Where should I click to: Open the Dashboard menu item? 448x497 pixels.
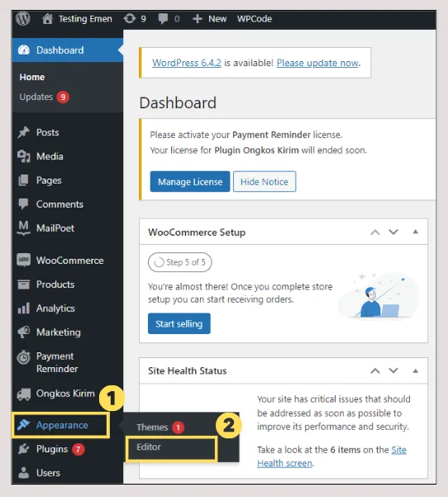(68, 50)
